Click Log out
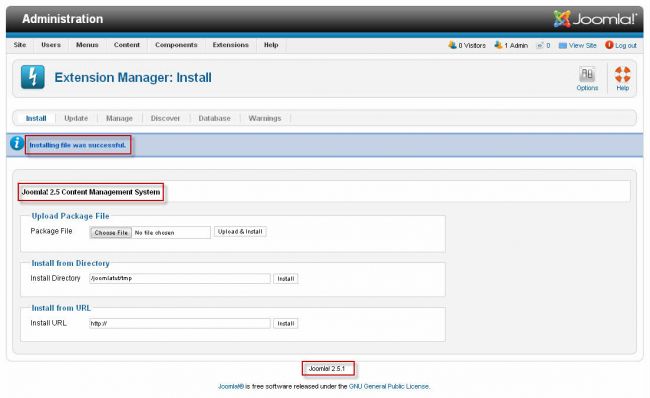650x398 pixels. pyautogui.click(x=621, y=45)
